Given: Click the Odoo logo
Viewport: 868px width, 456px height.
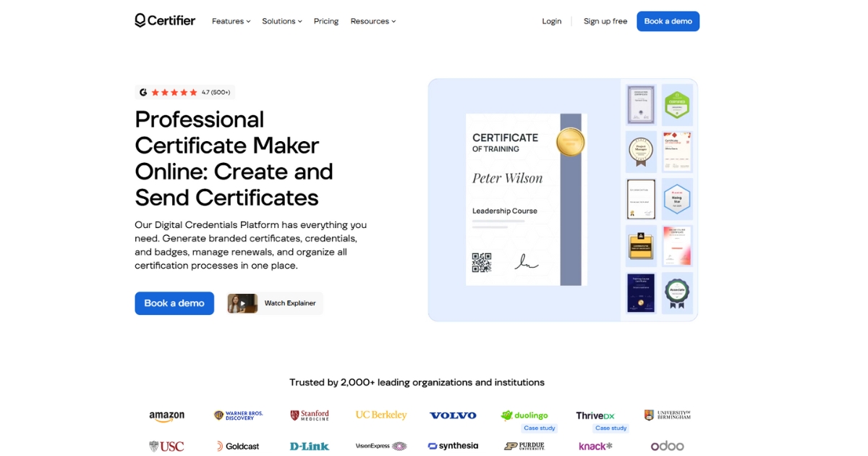Looking at the screenshot, I should [667, 446].
